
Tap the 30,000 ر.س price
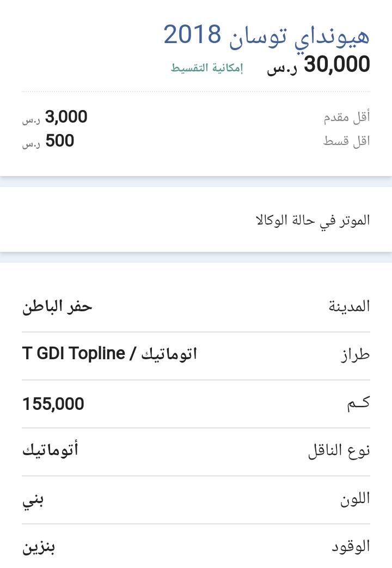pyautogui.click(x=318, y=65)
